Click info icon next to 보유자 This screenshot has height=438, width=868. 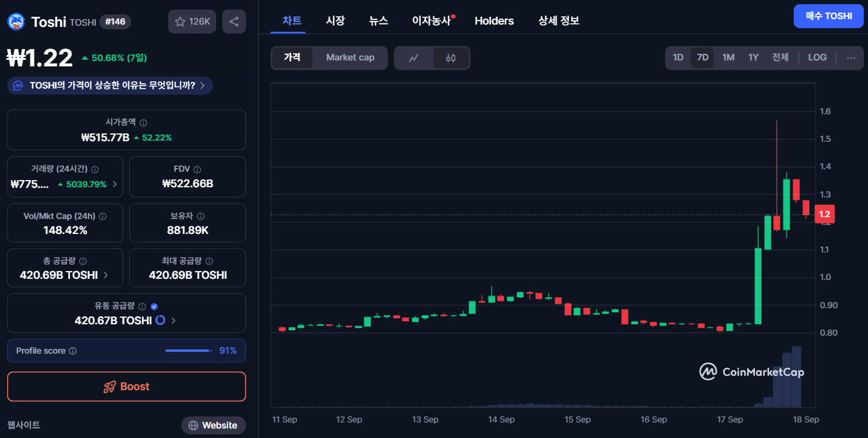point(201,216)
